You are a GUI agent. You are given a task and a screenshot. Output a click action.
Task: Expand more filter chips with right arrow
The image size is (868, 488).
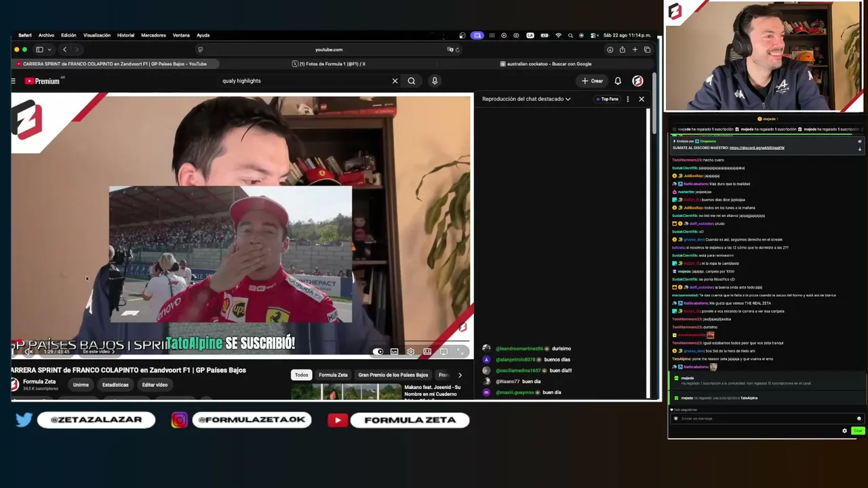pyautogui.click(x=460, y=375)
